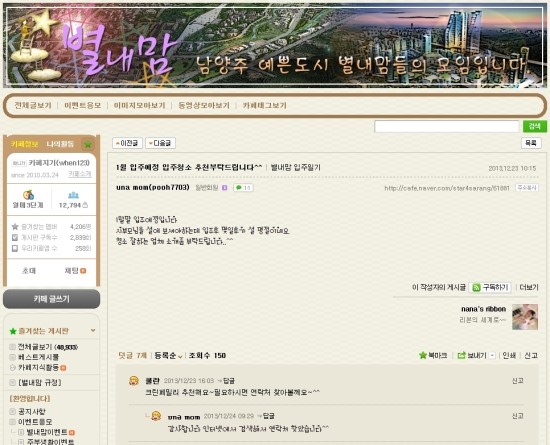Click the 카페 글쓰기 write button
Image resolution: width=550 pixels, height=445 pixels.
[52, 299]
